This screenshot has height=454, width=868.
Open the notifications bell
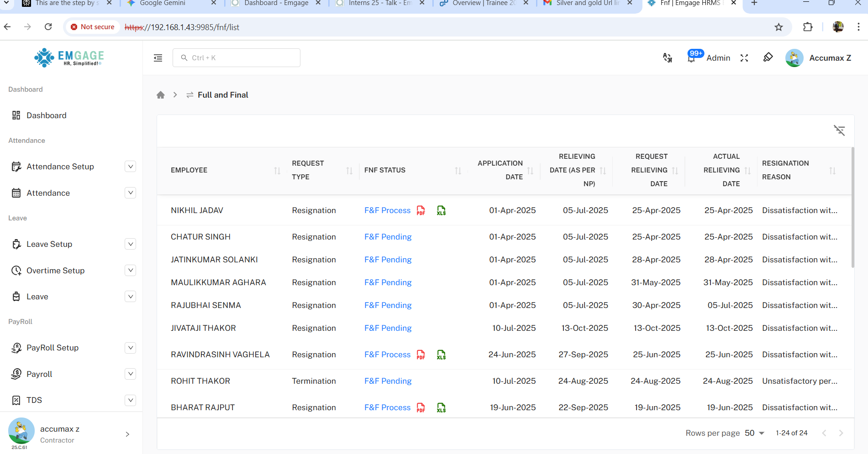tap(691, 58)
